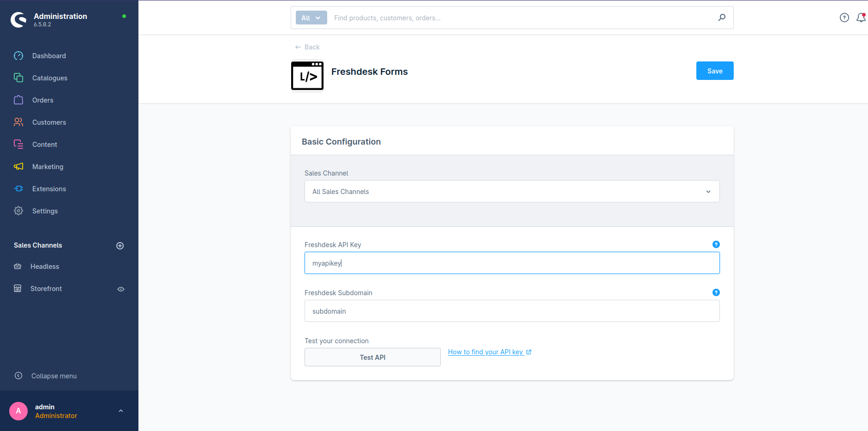Open the help question mark icon
Viewport: 868px width, 431px height.
tap(844, 18)
